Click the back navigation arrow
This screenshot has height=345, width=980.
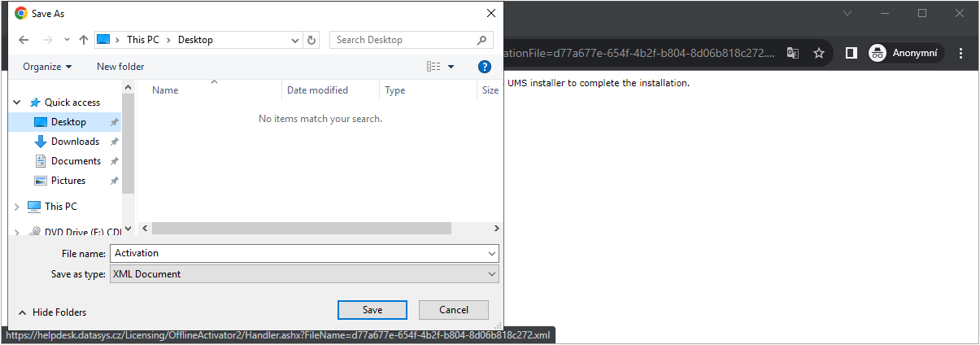[24, 40]
